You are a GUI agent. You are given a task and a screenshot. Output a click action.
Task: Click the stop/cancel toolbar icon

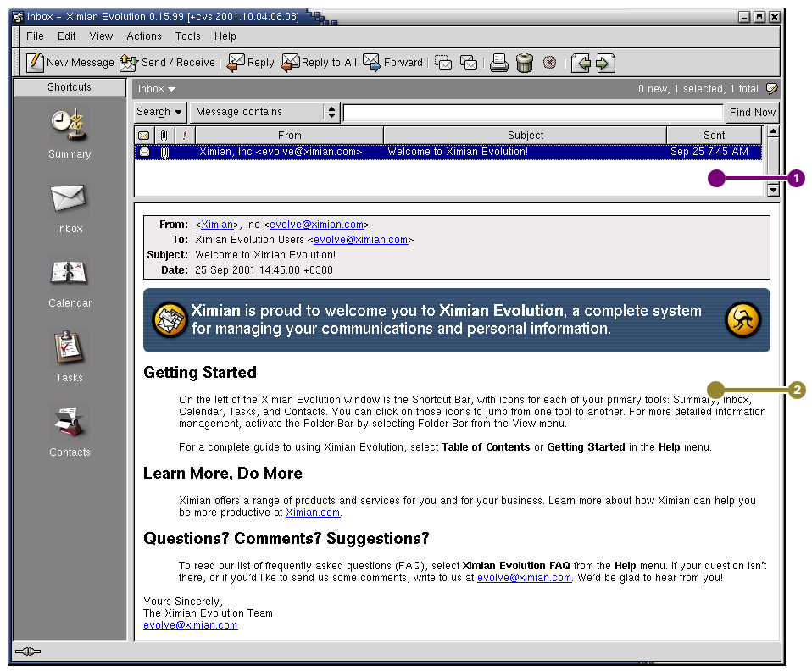click(x=549, y=64)
